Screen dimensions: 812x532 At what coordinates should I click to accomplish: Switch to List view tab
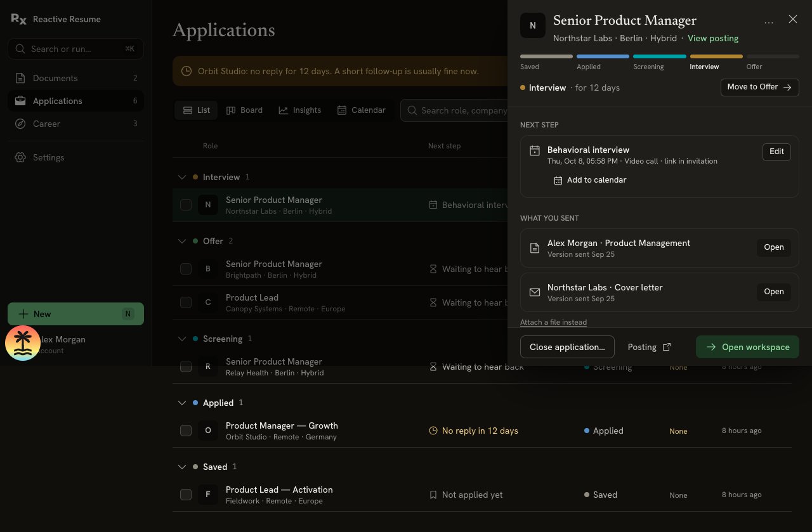(x=196, y=110)
